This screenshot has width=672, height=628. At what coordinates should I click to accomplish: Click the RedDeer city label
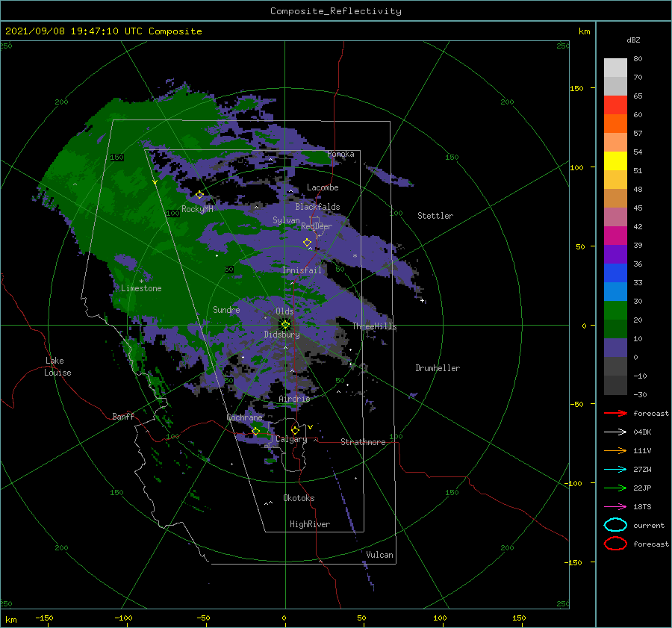317,226
